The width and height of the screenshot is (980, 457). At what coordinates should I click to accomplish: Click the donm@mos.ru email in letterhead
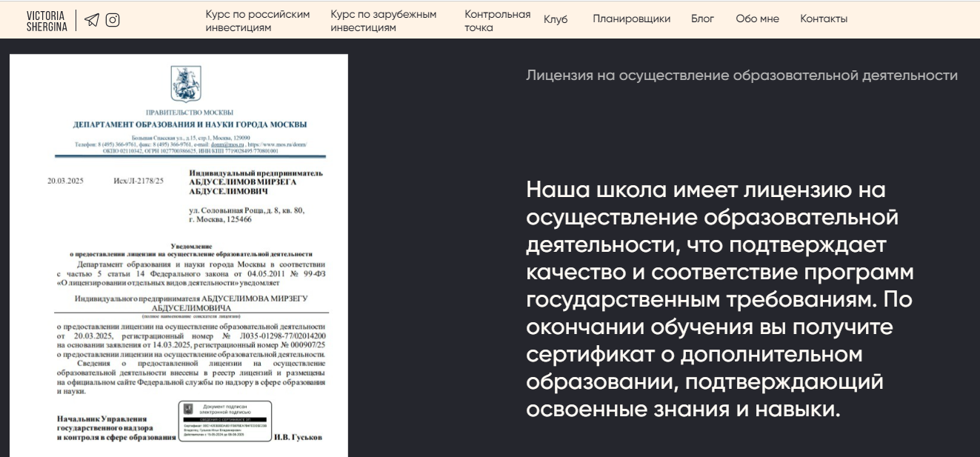point(227,144)
